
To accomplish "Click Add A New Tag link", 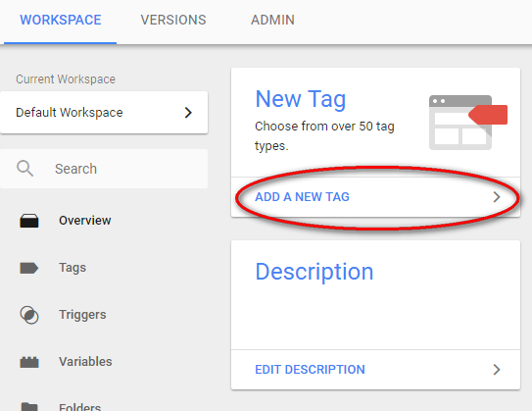I will click(302, 197).
